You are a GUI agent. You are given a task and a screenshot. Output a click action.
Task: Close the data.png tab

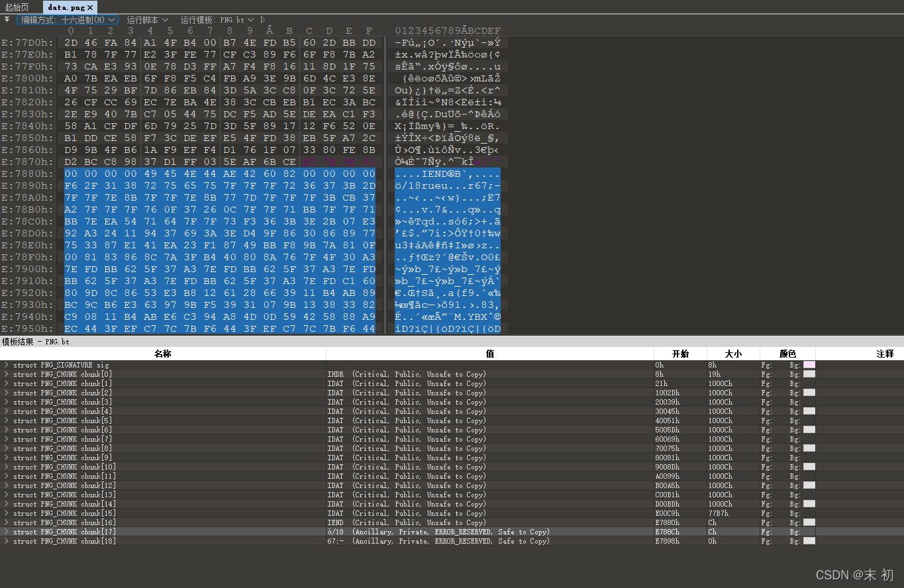(x=90, y=7)
